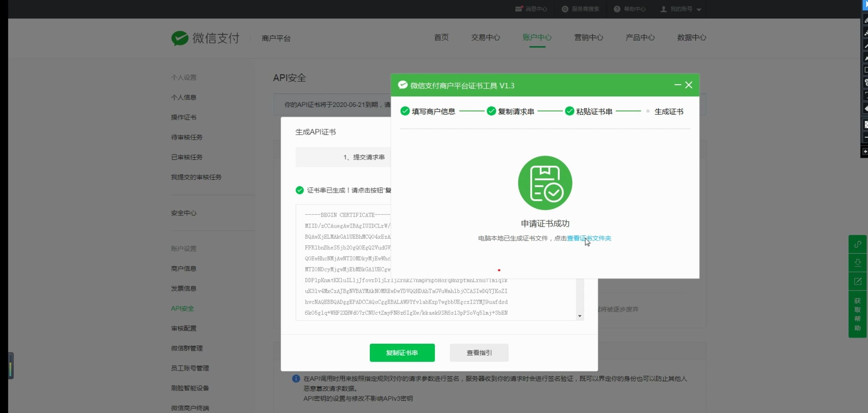Click the download icon in green side panel

pyautogui.click(x=858, y=263)
